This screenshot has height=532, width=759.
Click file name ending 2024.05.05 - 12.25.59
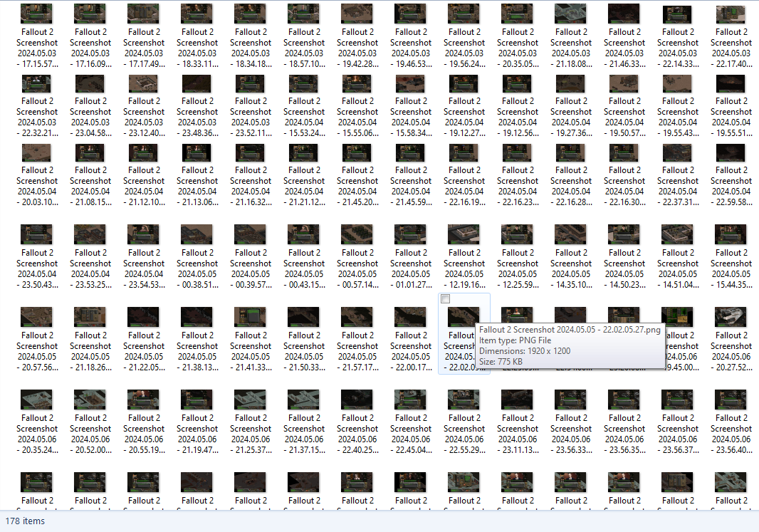(518, 268)
